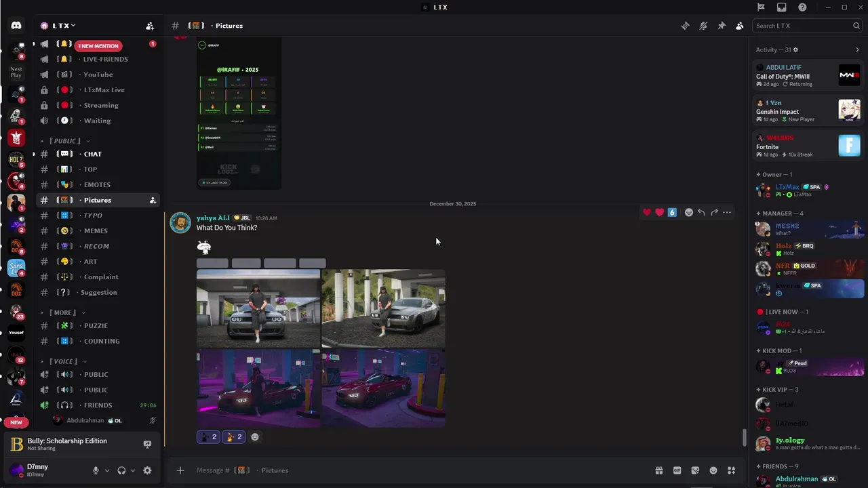Forward yahya ALI's message

pyautogui.click(x=714, y=212)
